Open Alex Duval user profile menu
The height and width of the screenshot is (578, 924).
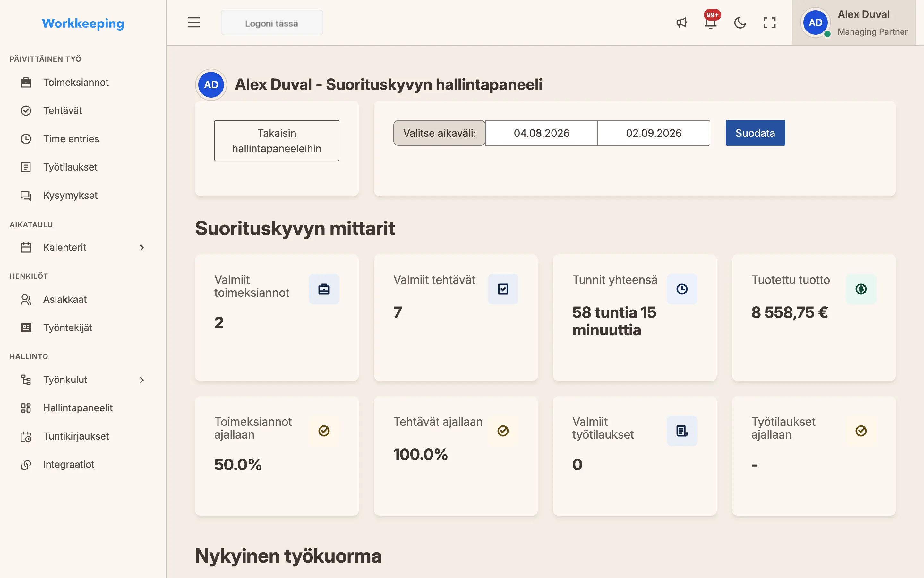pos(854,22)
